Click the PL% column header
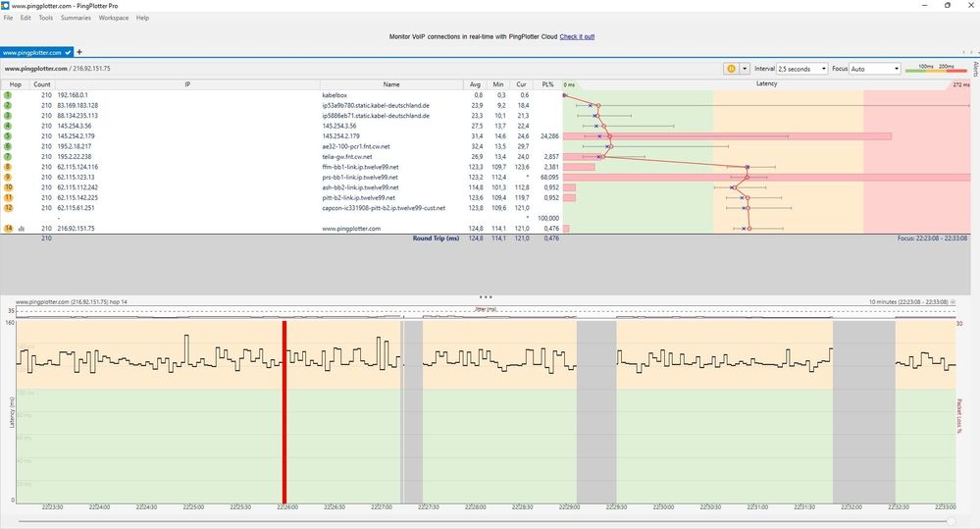Image resolution: width=980 pixels, height=529 pixels. [547, 84]
